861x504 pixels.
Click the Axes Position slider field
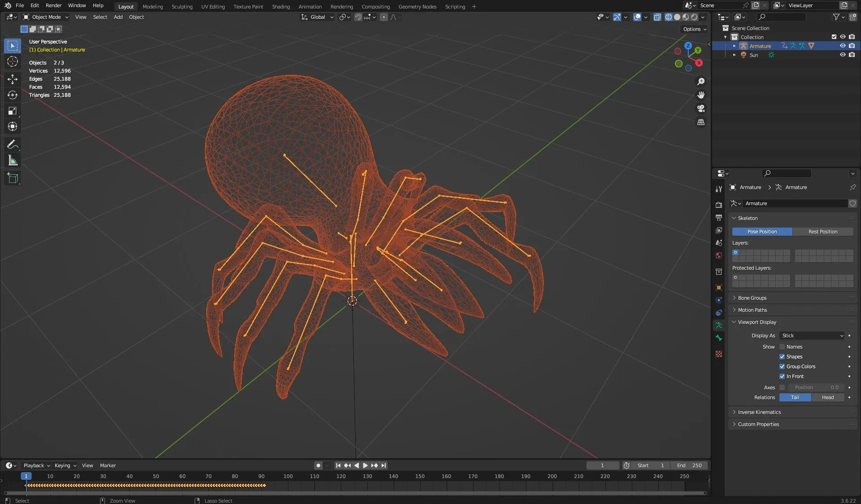(815, 388)
